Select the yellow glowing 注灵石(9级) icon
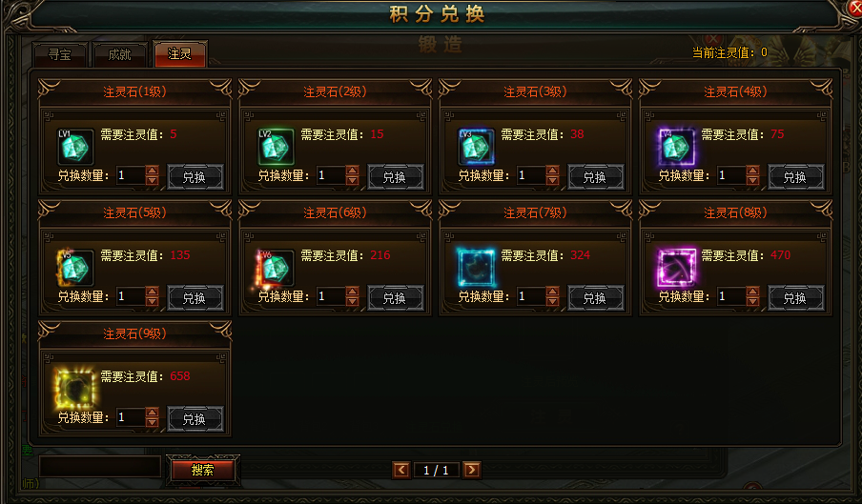The width and height of the screenshot is (862, 504). (75, 388)
